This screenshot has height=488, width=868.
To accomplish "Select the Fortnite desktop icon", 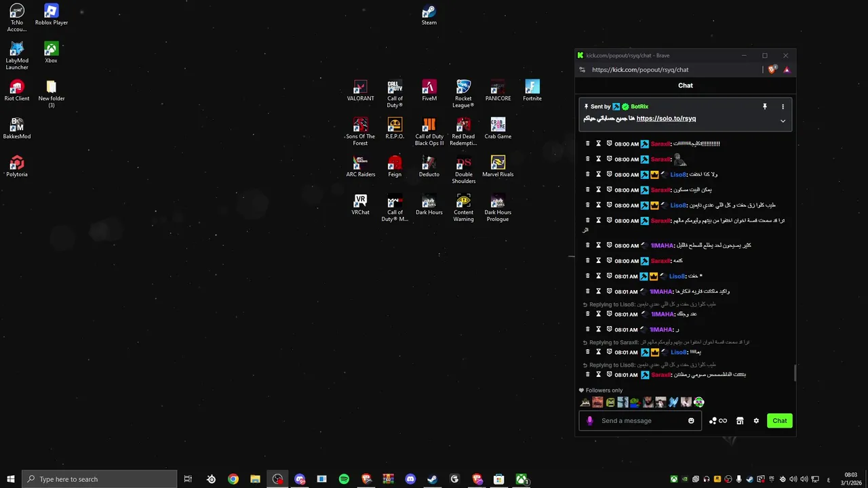I will pyautogui.click(x=532, y=91).
